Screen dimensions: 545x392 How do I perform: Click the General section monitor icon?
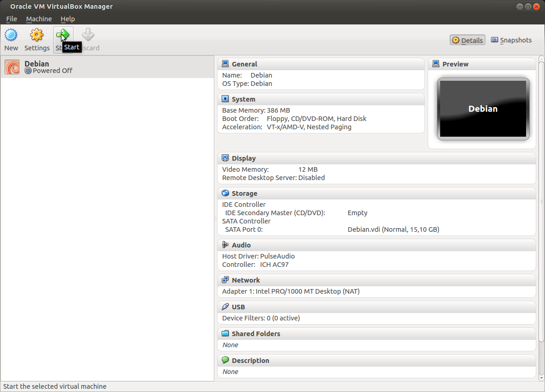pyautogui.click(x=225, y=64)
